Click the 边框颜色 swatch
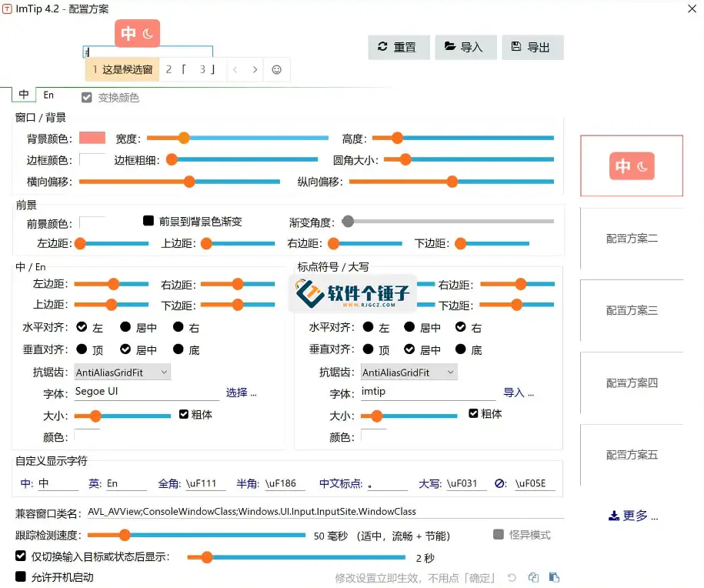Screen dimensions: 704x588 coord(92,159)
